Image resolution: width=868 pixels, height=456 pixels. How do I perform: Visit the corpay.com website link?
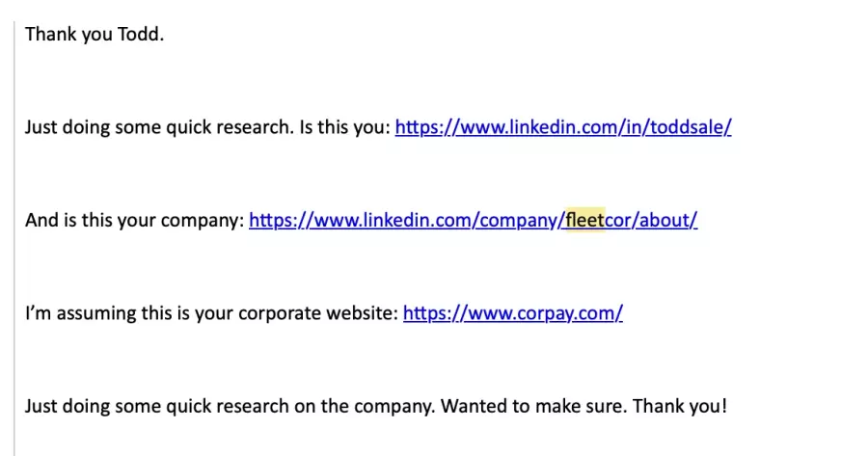point(513,313)
